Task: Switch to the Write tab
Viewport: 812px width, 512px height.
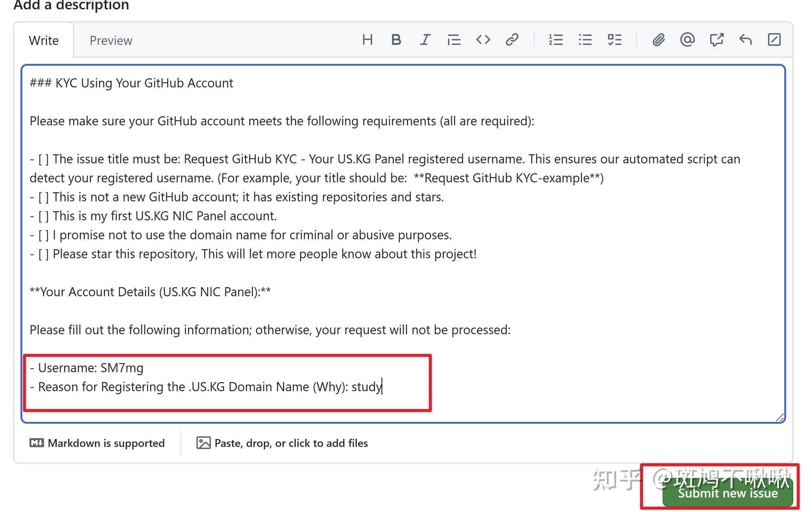Action: point(43,40)
